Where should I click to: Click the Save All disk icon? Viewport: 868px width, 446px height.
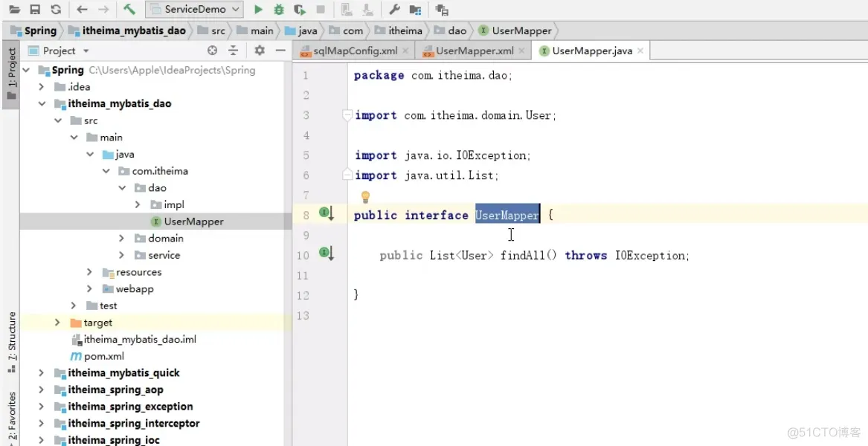(35, 10)
